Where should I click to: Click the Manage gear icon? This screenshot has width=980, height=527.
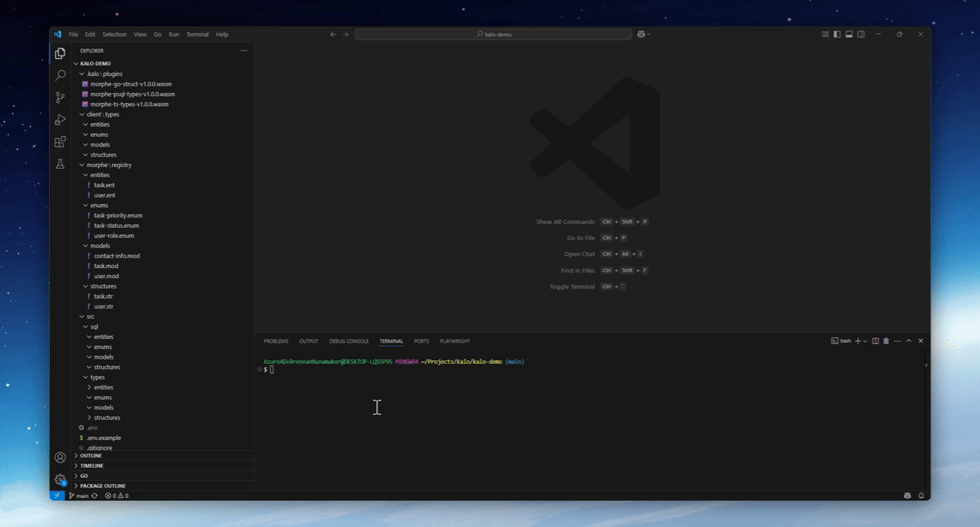pos(60,479)
